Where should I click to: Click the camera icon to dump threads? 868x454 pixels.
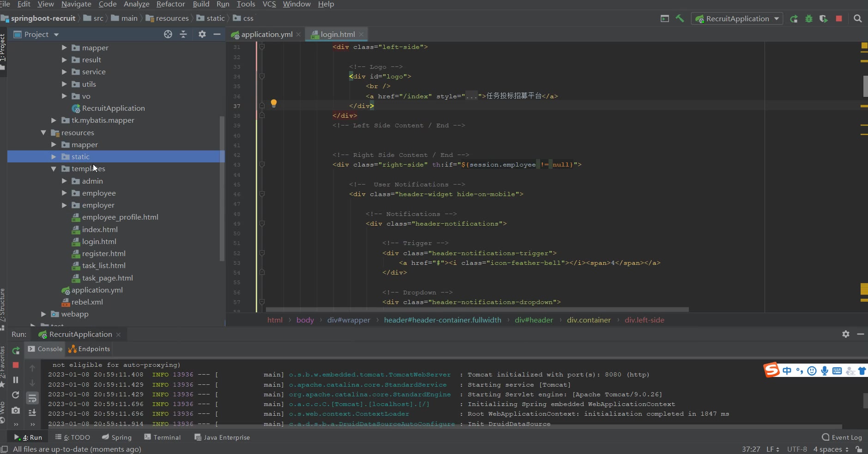16,410
